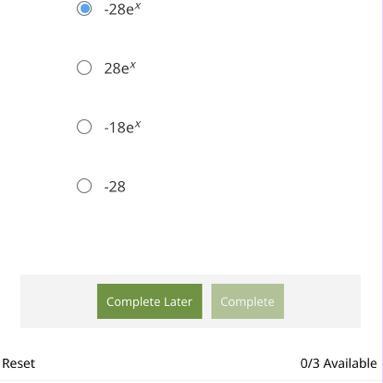The image size is (383, 383).
Task: Click the superscript x in 28eˣ
Action: pyautogui.click(x=133, y=65)
